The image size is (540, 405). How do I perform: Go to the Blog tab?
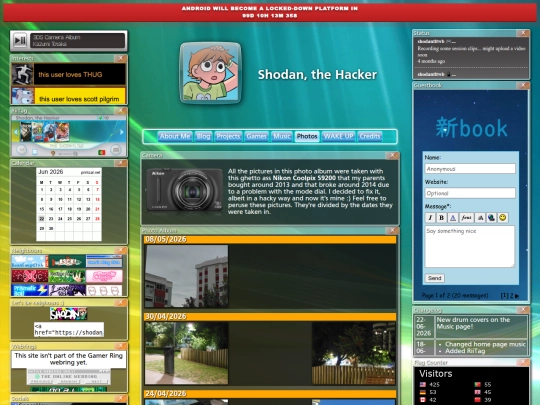point(203,136)
